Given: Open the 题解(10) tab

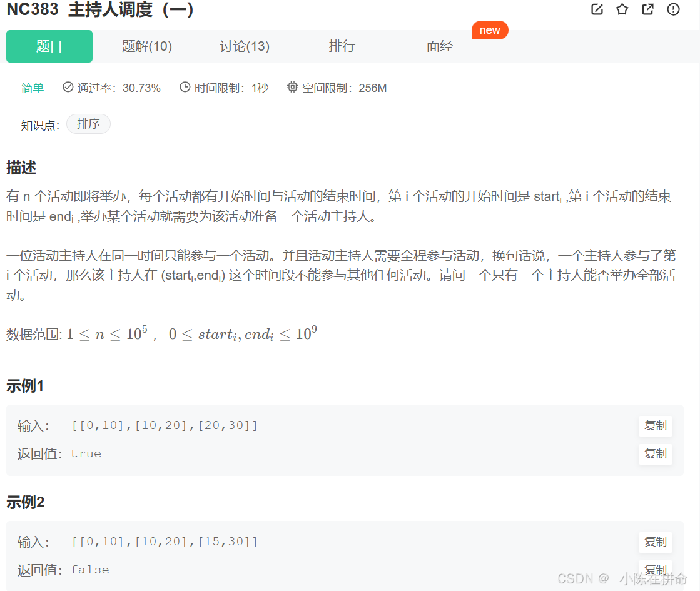Looking at the screenshot, I should tap(147, 46).
